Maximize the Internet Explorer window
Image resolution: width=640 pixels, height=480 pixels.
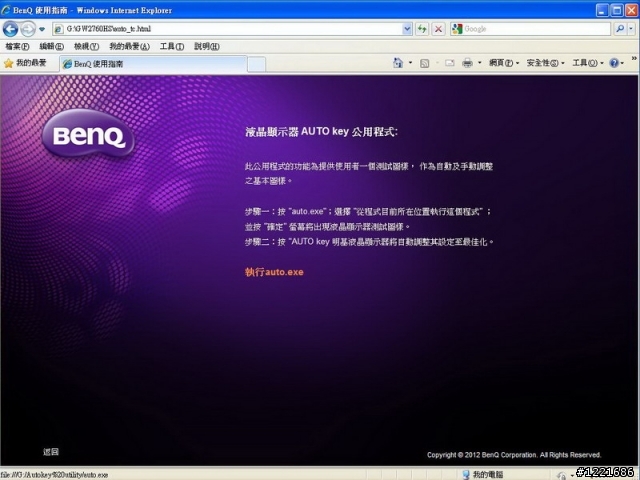click(x=617, y=10)
